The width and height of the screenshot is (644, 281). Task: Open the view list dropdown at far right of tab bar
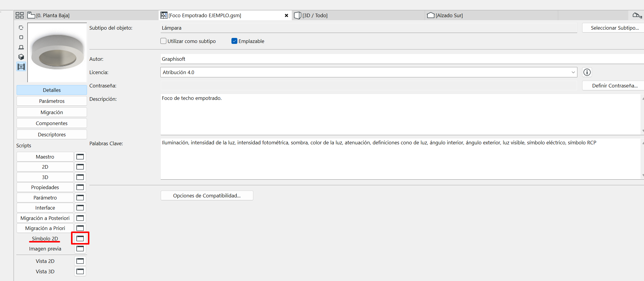pyautogui.click(x=637, y=15)
